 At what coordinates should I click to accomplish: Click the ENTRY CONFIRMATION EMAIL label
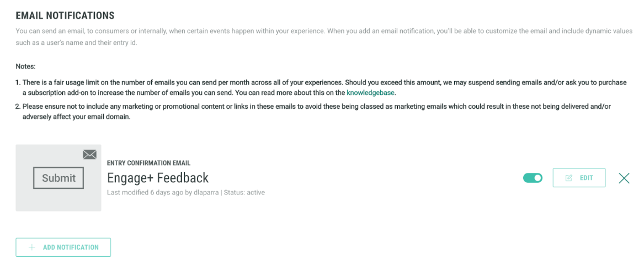148,163
